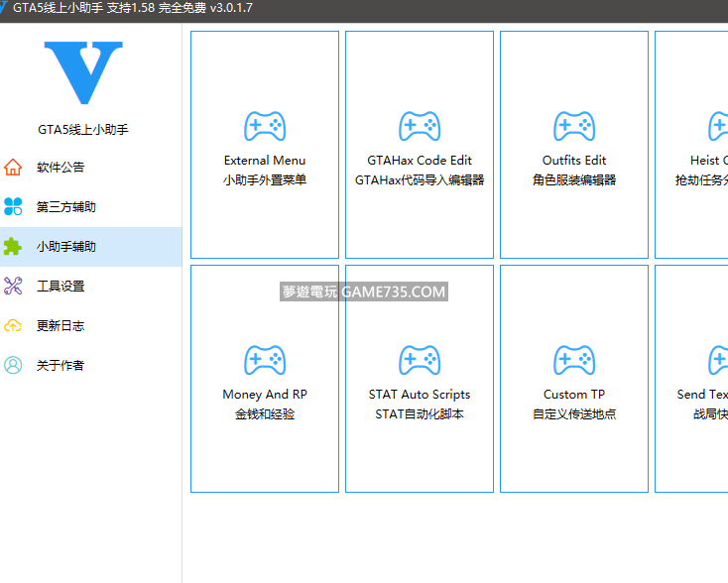Screen dimensions: 728x583
Task: Click the Custom TP gamepad icon
Action: coord(574,360)
